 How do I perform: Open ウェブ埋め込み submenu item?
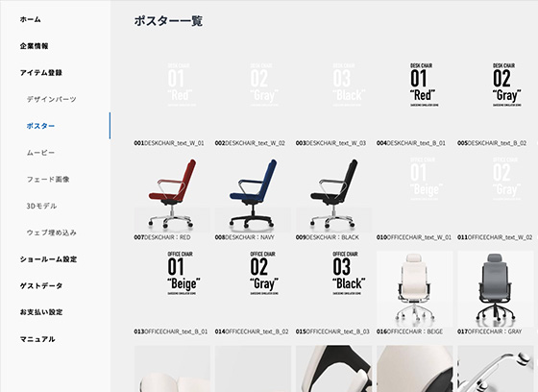pos(52,233)
